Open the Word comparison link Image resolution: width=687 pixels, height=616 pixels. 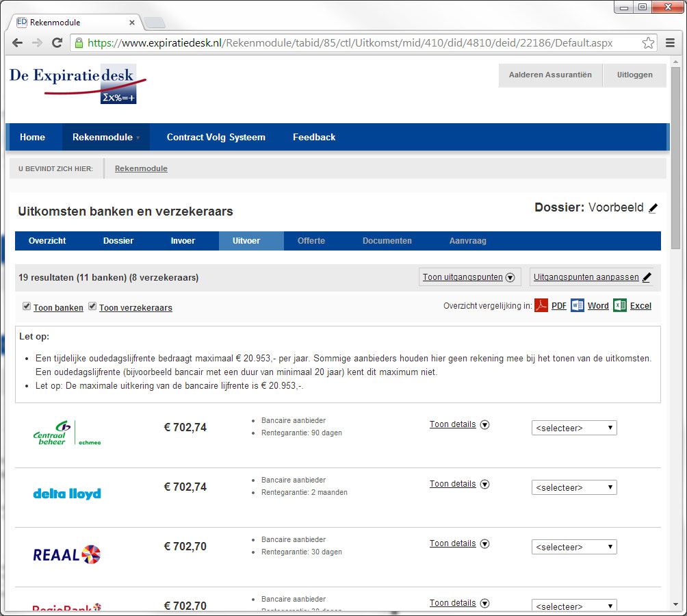(598, 306)
